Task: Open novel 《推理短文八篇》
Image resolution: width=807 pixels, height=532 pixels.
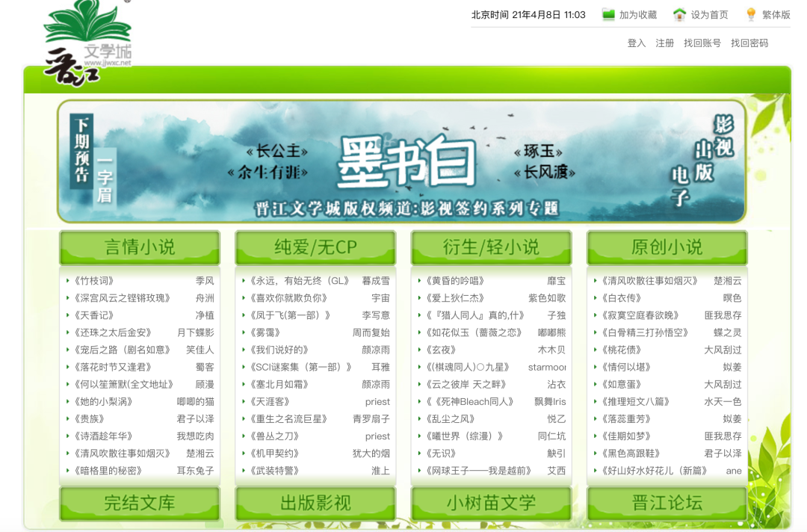Action: pos(636,402)
